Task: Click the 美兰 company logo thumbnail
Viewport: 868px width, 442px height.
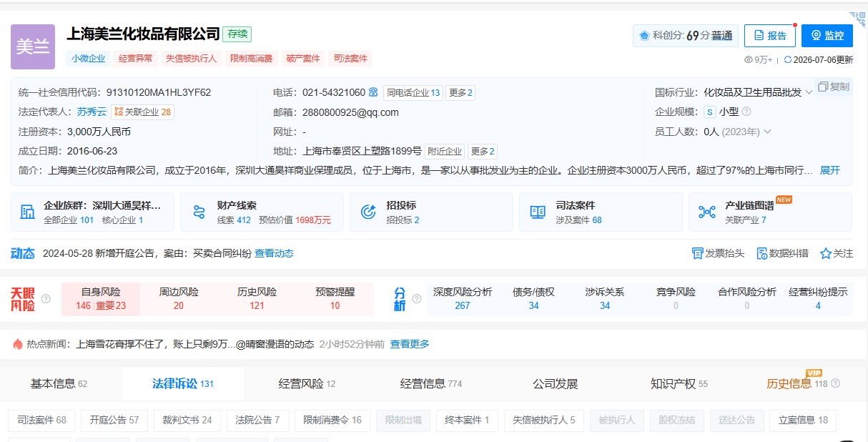Action: (x=33, y=46)
